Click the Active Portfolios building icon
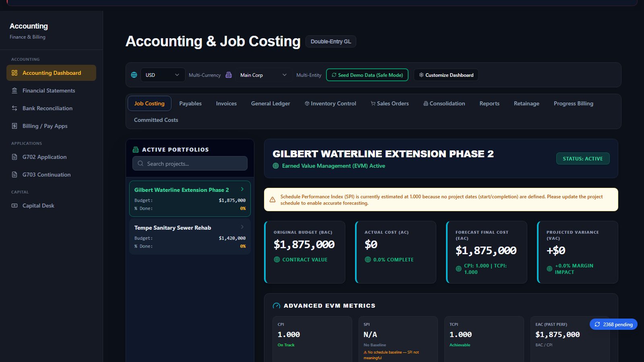The image size is (644, 362). click(136, 150)
